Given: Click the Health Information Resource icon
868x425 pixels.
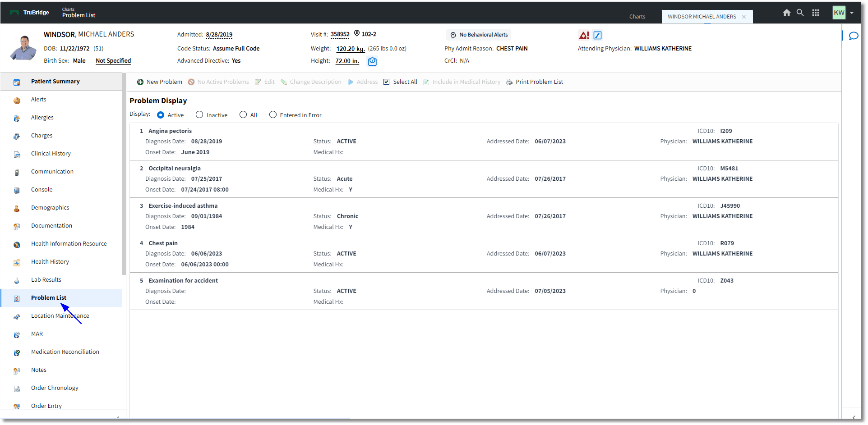Looking at the screenshot, I should [17, 245].
